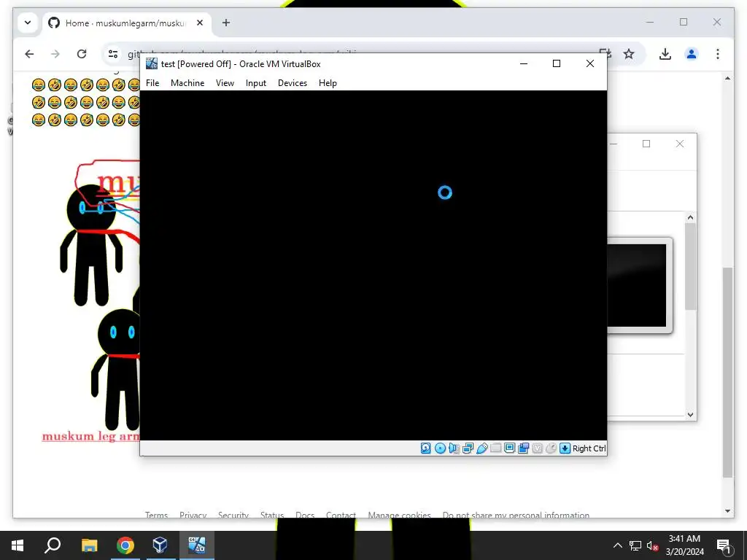Open the audio indicator in VM status bar
747x560 pixels.
(454, 448)
